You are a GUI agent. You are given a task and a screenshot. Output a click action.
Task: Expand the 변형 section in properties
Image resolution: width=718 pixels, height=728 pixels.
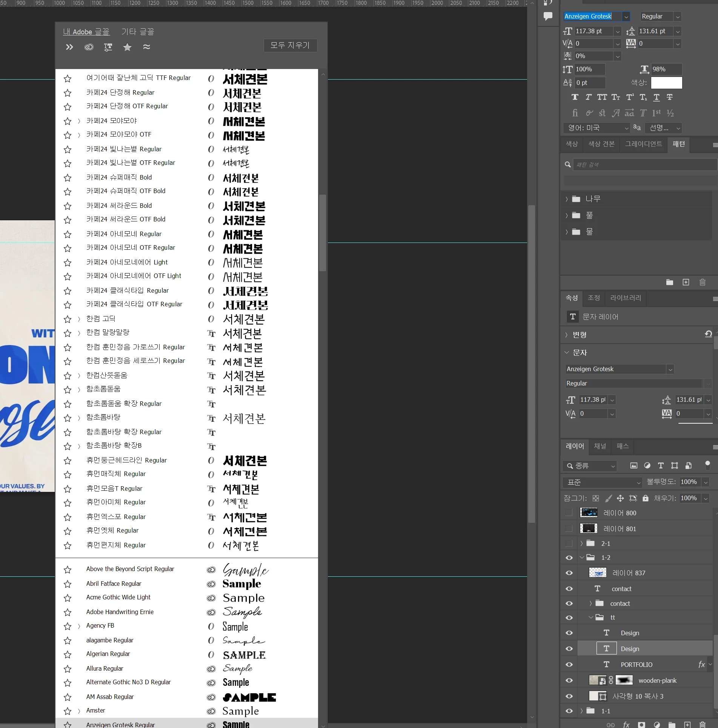[566, 335]
